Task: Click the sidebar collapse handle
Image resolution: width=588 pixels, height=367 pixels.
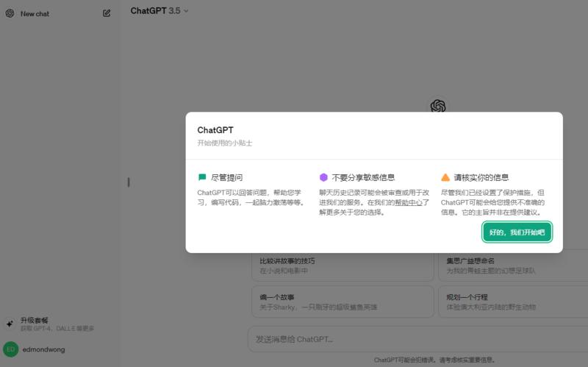Action: tap(129, 182)
